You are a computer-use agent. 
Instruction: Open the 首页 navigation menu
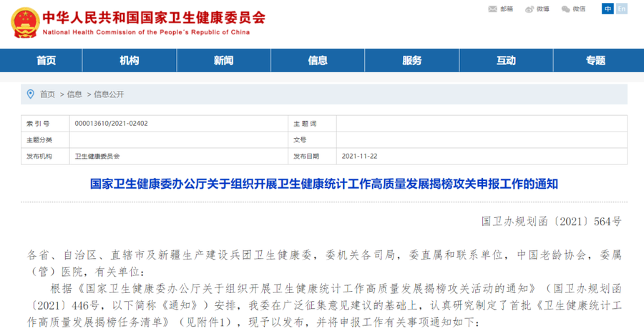click(x=46, y=60)
